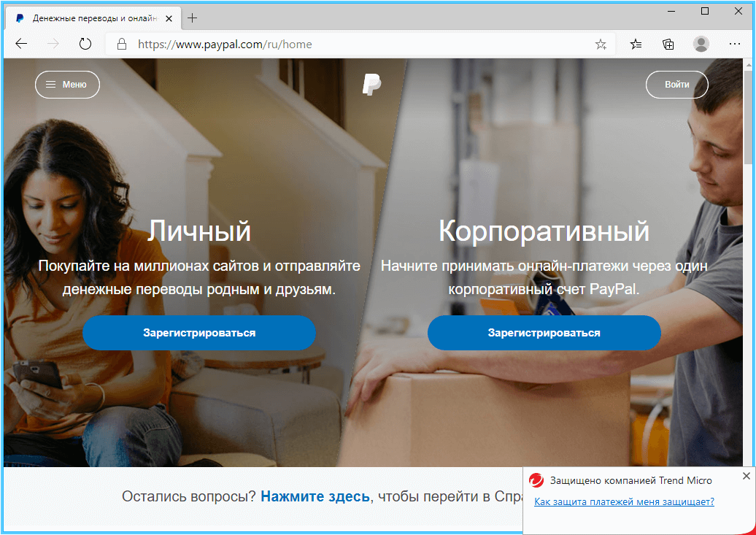Open the user profile avatar

[x=701, y=44]
